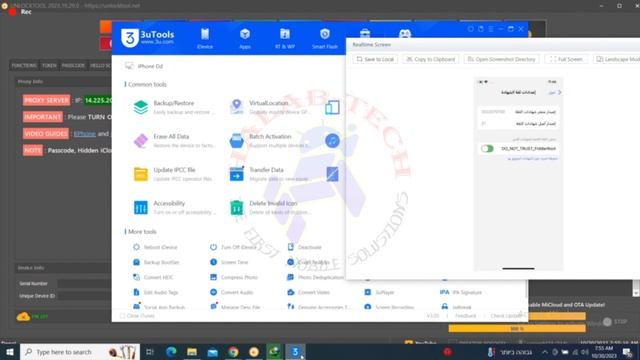Open Google Chrome from taskbar
This screenshot has height=360, width=640.
coord(233,352)
